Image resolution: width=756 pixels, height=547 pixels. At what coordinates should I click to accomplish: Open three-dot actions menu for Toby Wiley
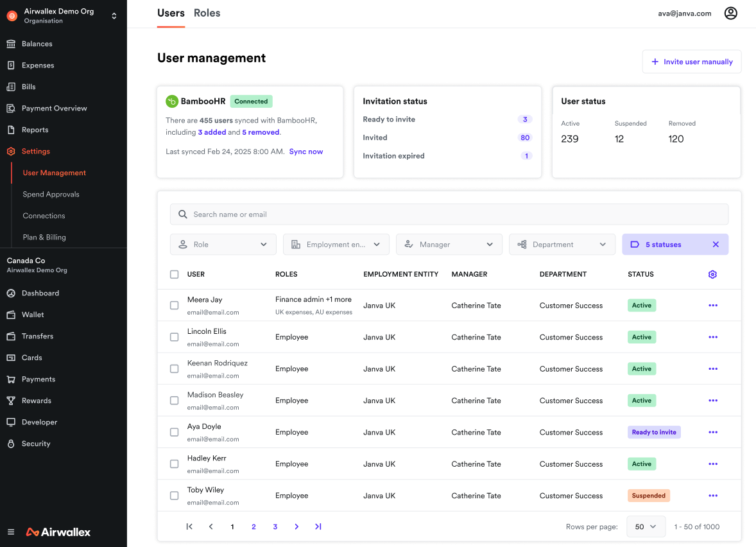pos(712,496)
